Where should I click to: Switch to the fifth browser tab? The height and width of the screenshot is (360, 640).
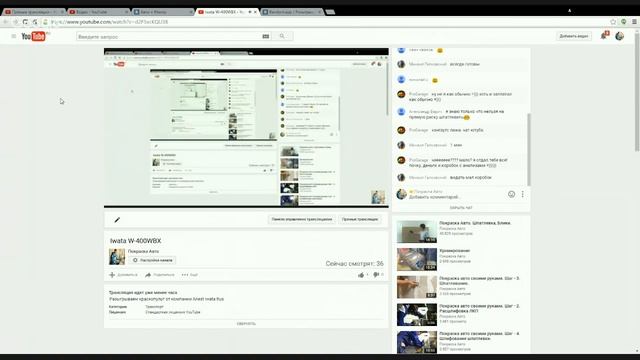point(292,12)
